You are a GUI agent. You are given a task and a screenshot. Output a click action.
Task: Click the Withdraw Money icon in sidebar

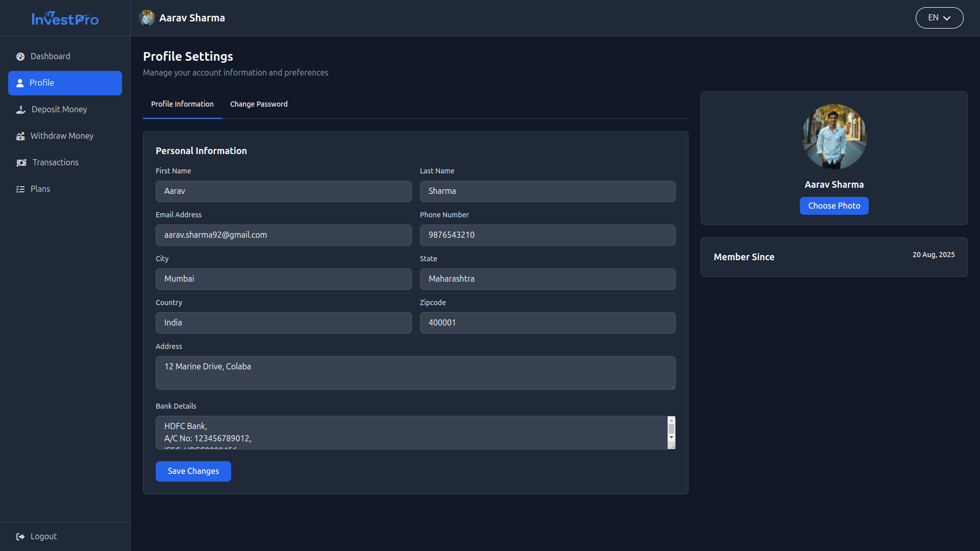[x=20, y=136]
